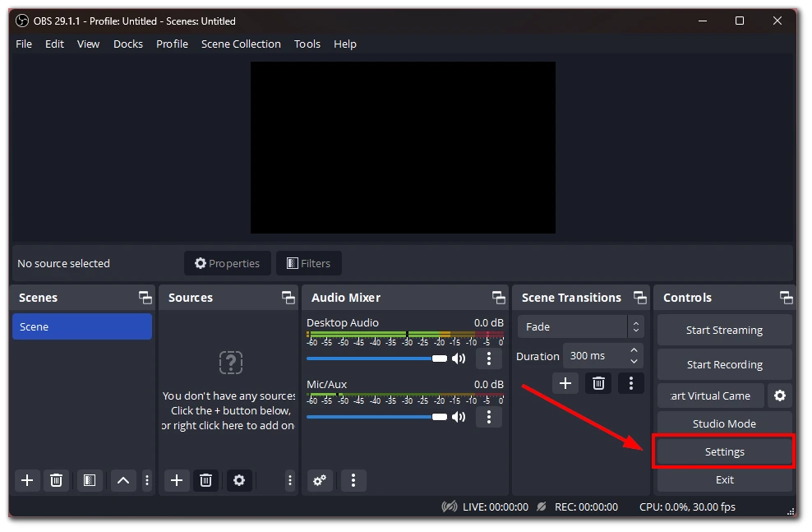Open Settings from Controls
The height and width of the screenshot is (532, 812).
pyautogui.click(x=725, y=451)
